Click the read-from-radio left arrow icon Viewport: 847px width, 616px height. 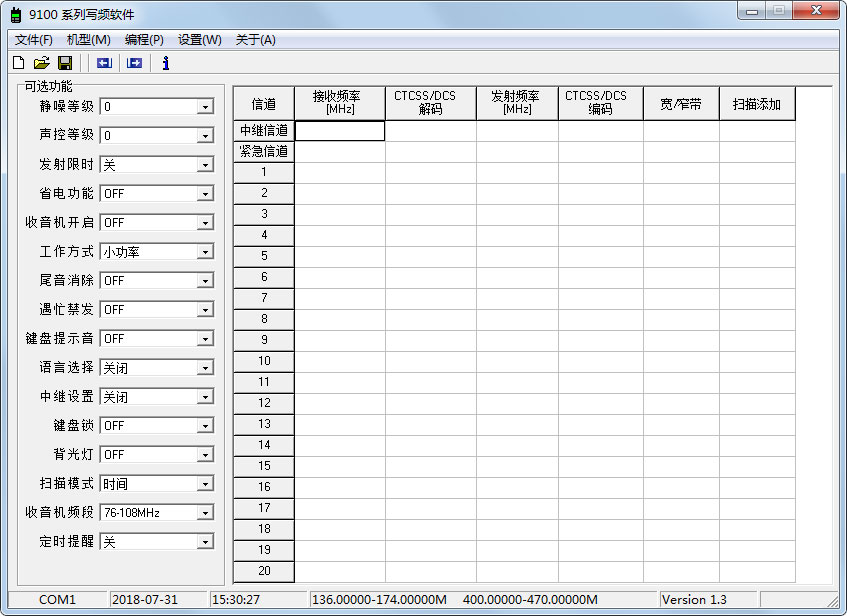[104, 63]
